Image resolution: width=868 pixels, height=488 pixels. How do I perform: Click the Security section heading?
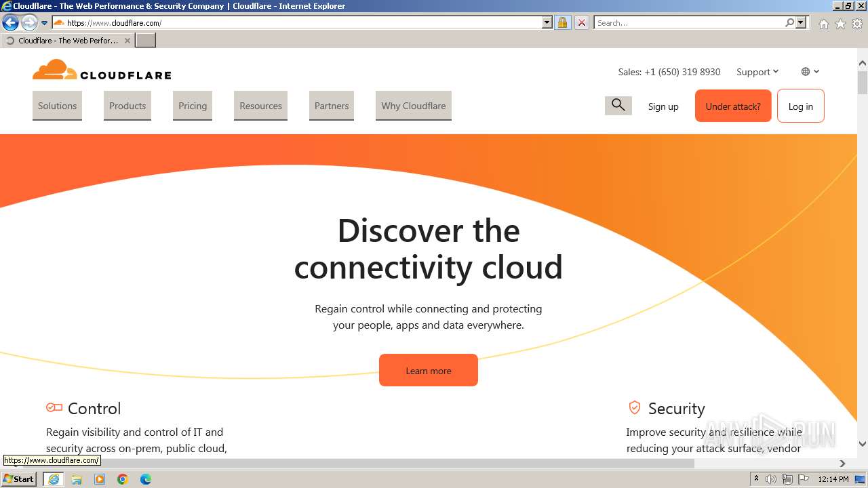point(676,409)
